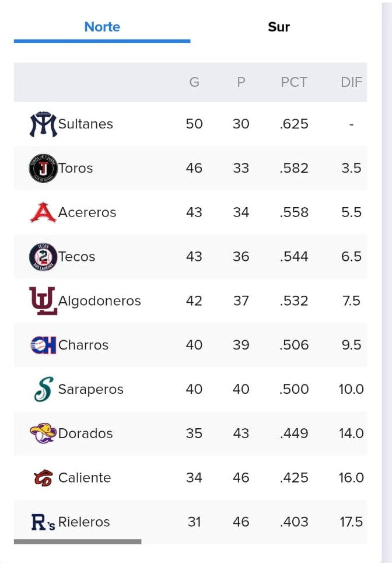Click the Dorados sombrero logo
This screenshot has width=392, height=563.
[x=43, y=433]
